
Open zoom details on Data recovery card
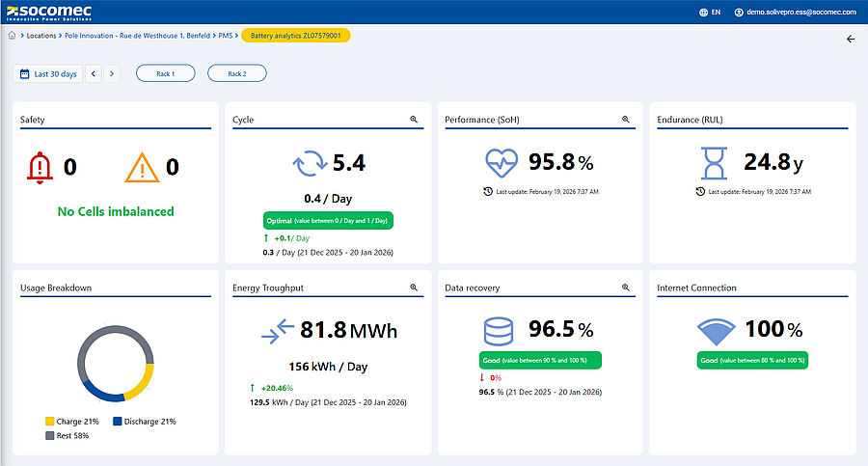pos(625,288)
